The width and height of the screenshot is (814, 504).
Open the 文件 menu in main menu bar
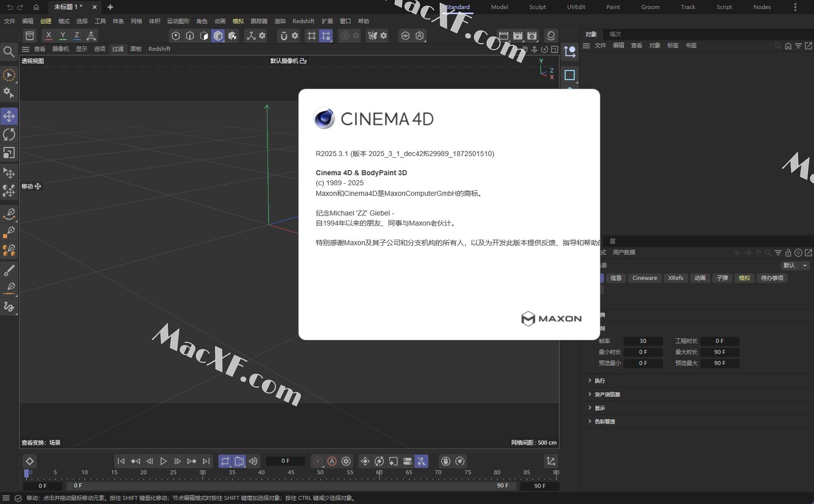pyautogui.click(x=10, y=21)
